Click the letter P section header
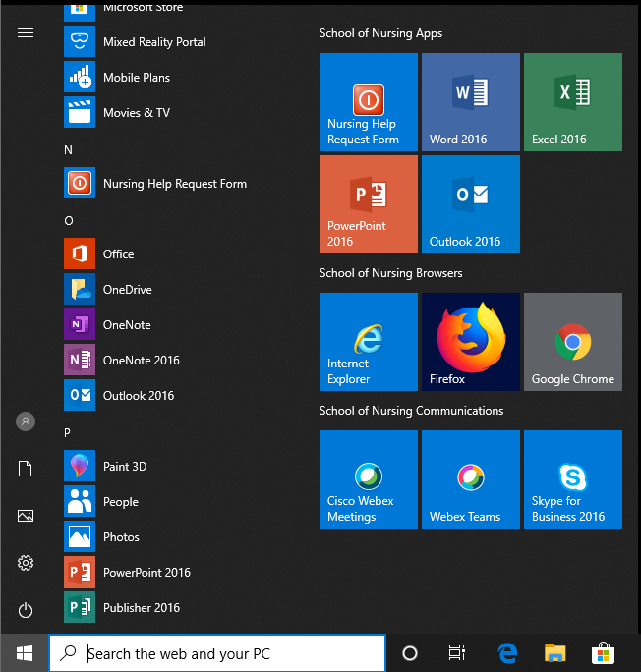Viewport: 641px width, 672px height. pos(68,432)
